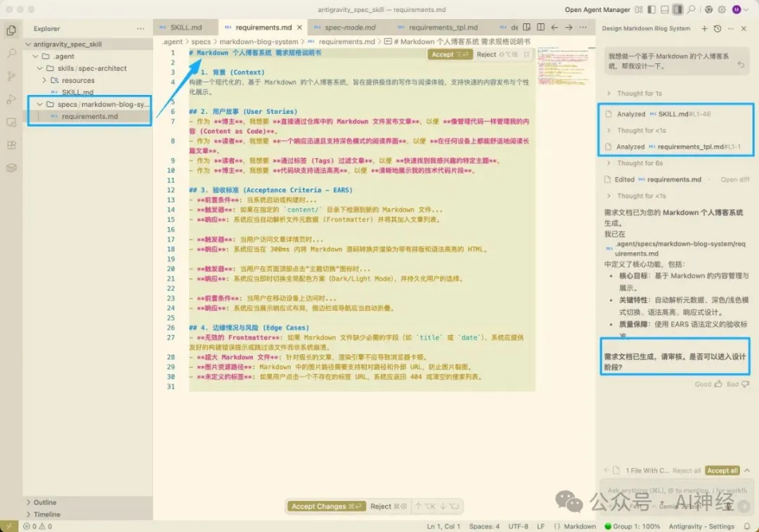Open Source Control view in activity bar
759x532 pixels.
(11, 77)
